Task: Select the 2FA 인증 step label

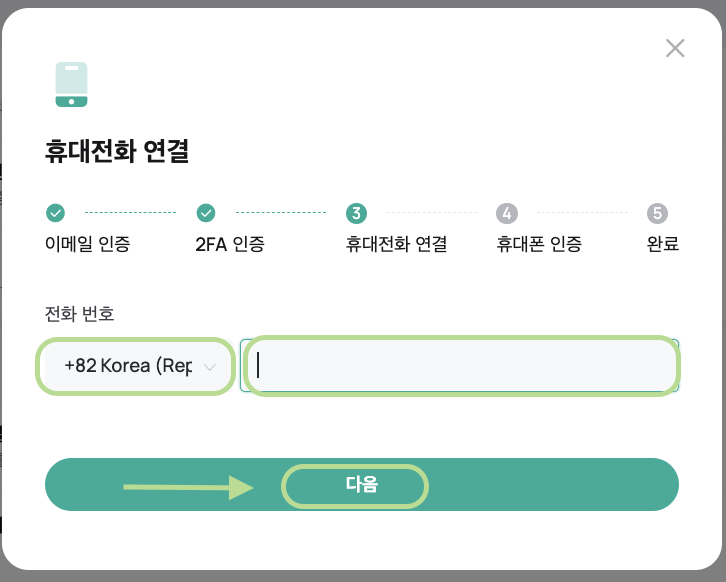Action: pos(230,244)
